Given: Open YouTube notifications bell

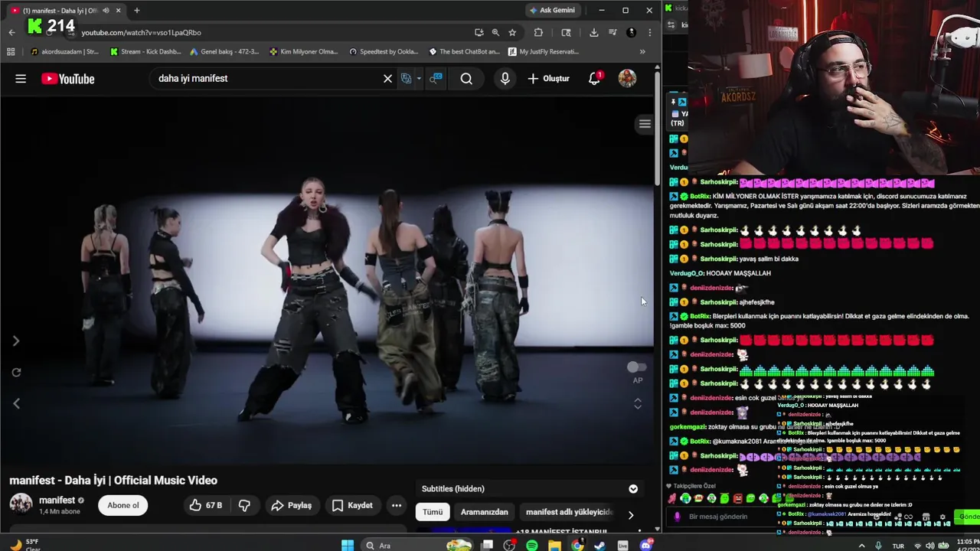Looking at the screenshot, I should tap(594, 79).
